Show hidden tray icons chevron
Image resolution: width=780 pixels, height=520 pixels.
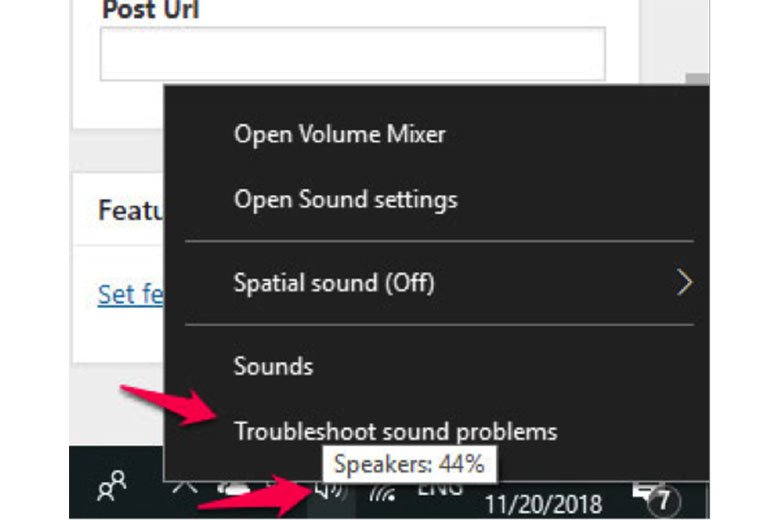tap(182, 488)
